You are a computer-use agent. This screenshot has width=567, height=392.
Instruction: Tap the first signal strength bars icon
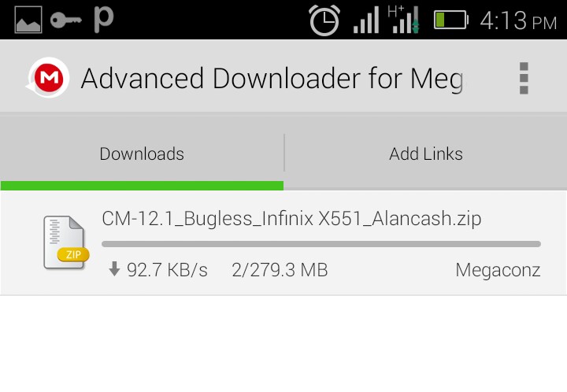[366, 20]
